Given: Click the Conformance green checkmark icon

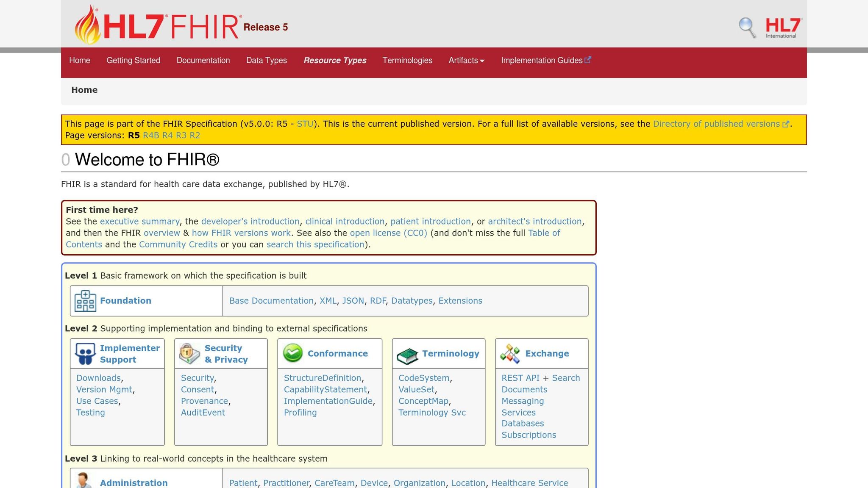Looking at the screenshot, I should click(292, 353).
